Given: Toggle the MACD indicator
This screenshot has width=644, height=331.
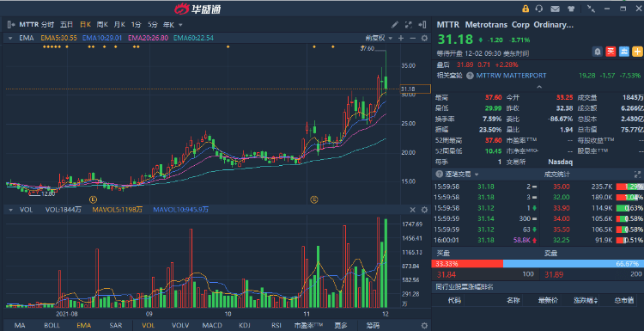Looking at the screenshot, I should pos(212,326).
